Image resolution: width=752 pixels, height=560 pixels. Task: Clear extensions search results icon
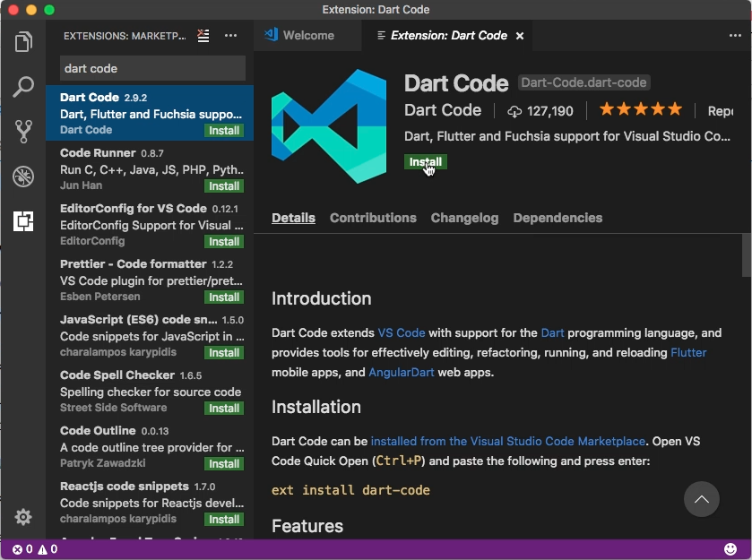coord(203,36)
